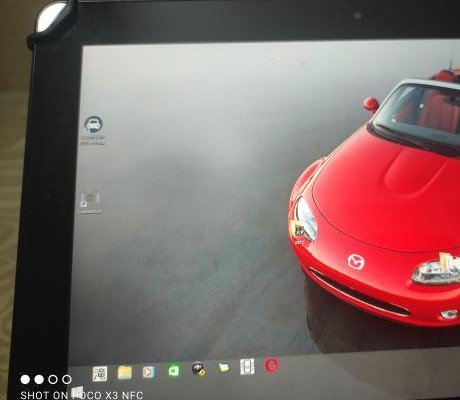Open the car-logo desktop shortcut with round icon
This screenshot has width=460, height=400.
pyautogui.click(x=93, y=130)
